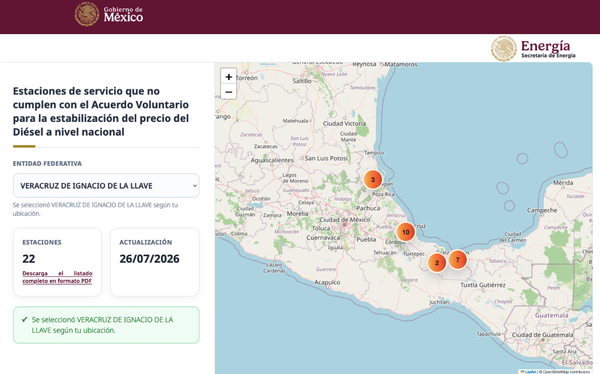Open the cluster marker showing 3

coord(373,180)
